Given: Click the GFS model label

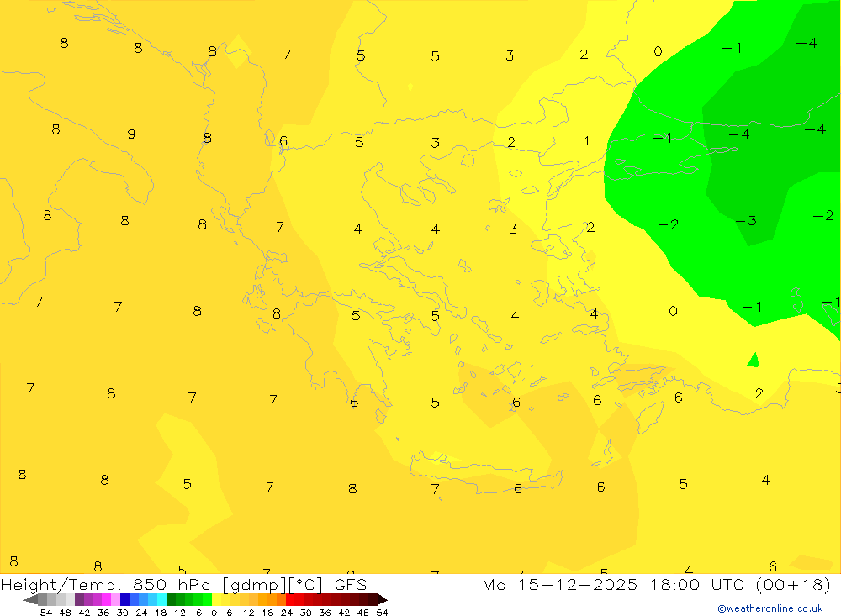Looking at the screenshot, I should point(350,585).
